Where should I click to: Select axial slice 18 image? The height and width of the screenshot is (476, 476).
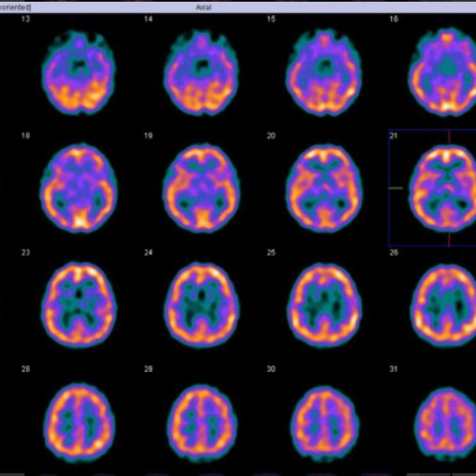tap(79, 188)
